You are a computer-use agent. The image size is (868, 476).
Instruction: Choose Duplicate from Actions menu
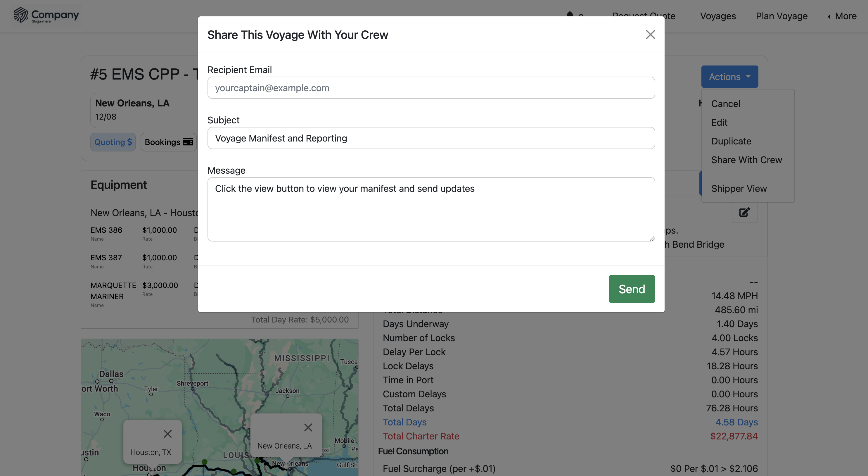[731, 141]
